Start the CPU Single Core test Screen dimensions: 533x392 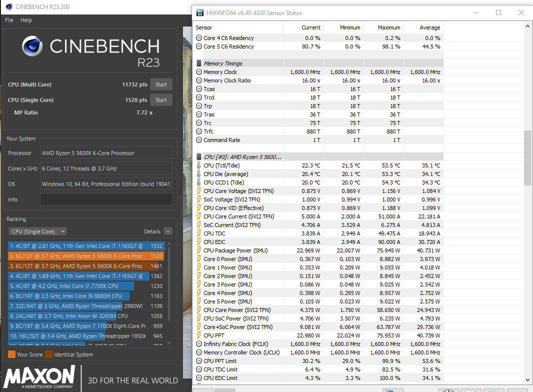pyautogui.click(x=161, y=100)
